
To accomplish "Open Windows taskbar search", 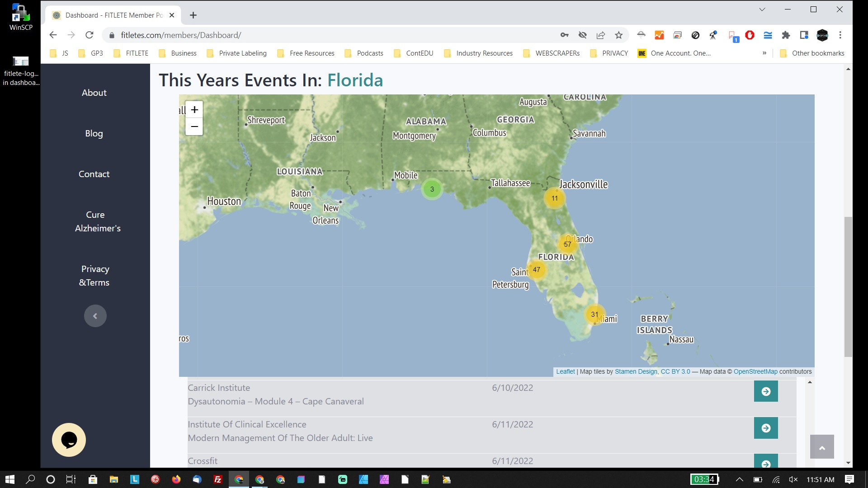I will (30, 479).
